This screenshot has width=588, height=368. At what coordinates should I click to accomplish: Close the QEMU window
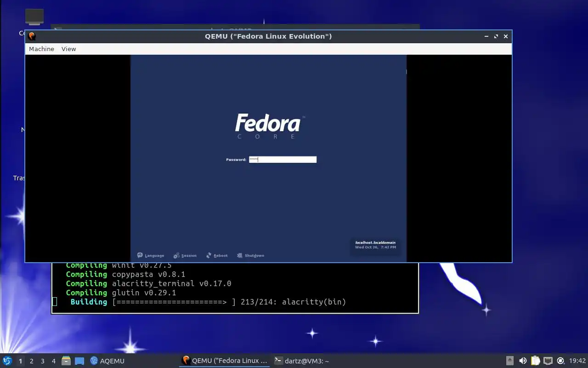click(506, 36)
